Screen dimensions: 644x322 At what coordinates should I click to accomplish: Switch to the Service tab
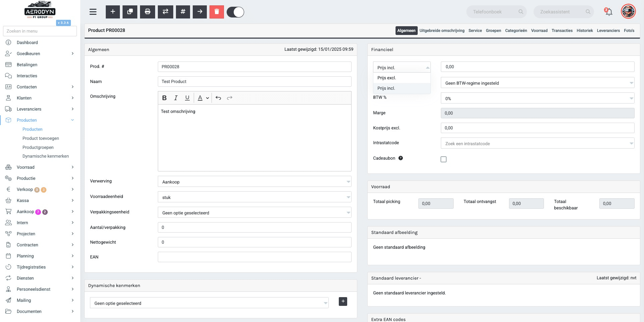[475, 31]
